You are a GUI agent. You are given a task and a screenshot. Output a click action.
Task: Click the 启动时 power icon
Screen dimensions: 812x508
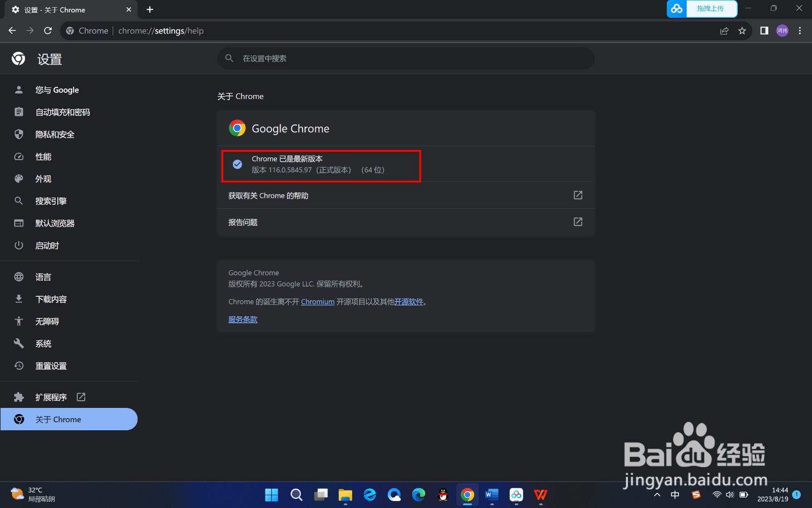point(19,245)
